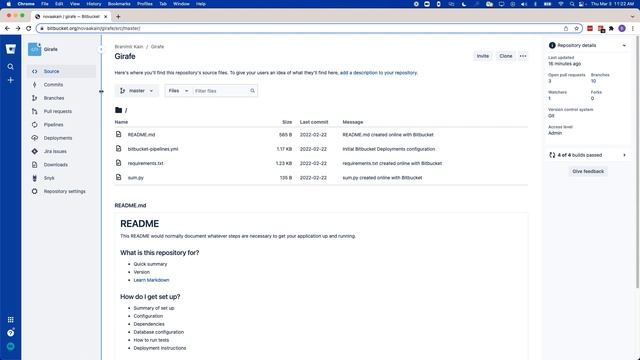Click the requirements.txt file icon
640x360 pixels.
click(x=118, y=163)
